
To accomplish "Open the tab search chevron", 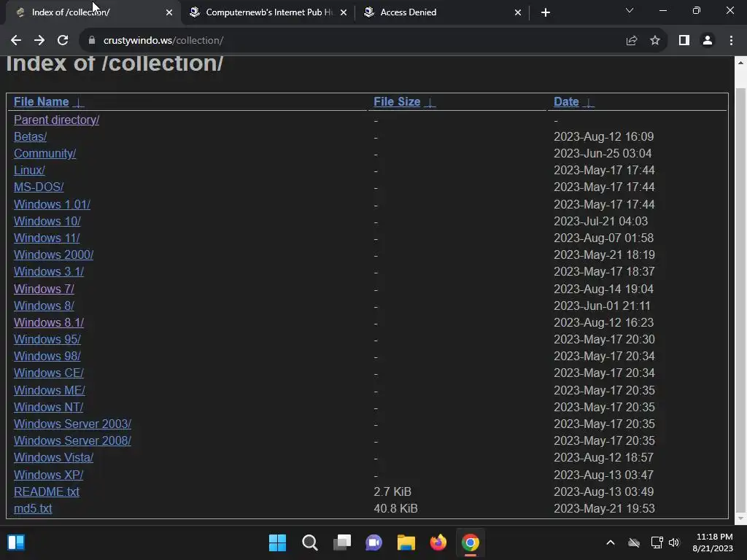I will 630,10.
